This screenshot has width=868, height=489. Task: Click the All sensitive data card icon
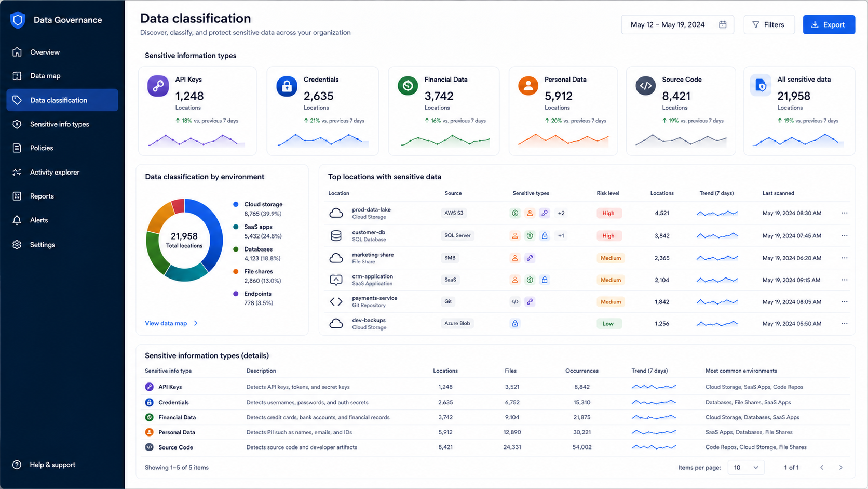click(x=761, y=86)
